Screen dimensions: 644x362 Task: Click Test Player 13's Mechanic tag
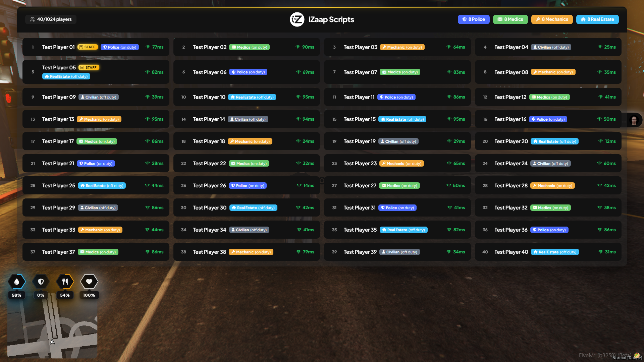point(99,119)
